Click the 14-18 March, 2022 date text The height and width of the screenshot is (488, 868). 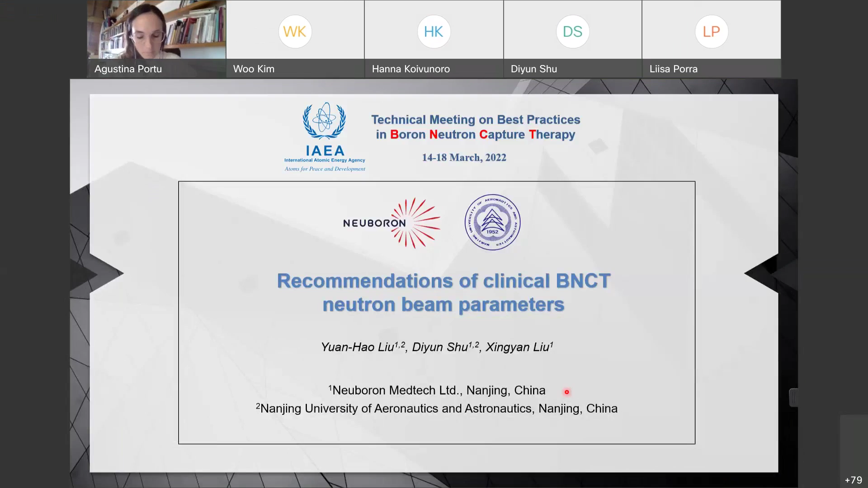pos(464,158)
